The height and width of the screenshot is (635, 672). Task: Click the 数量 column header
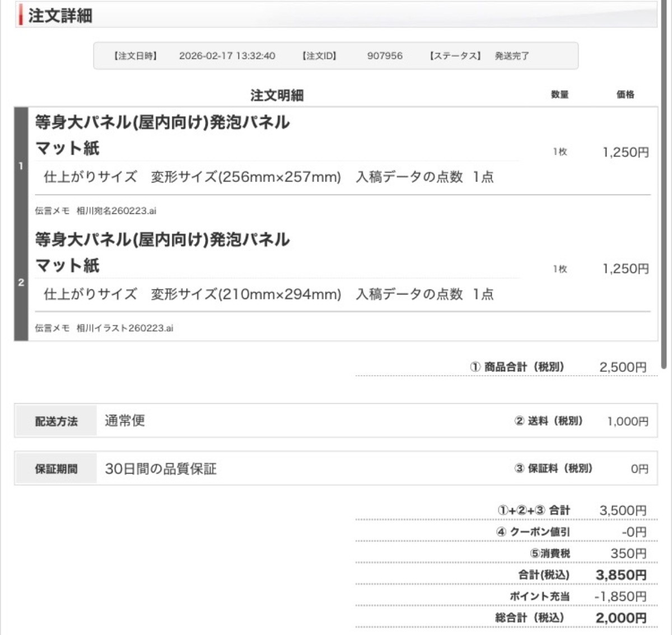click(x=559, y=95)
